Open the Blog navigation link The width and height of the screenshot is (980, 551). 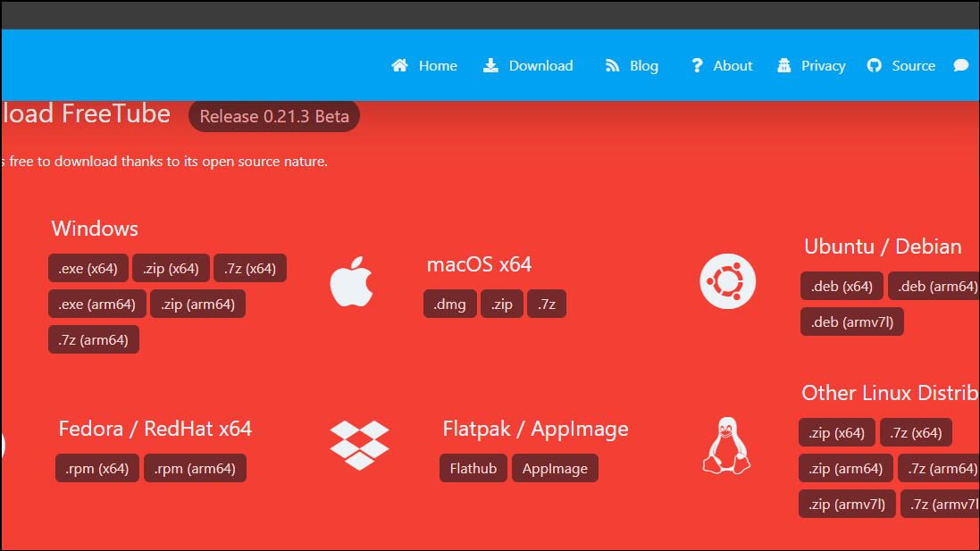644,65
